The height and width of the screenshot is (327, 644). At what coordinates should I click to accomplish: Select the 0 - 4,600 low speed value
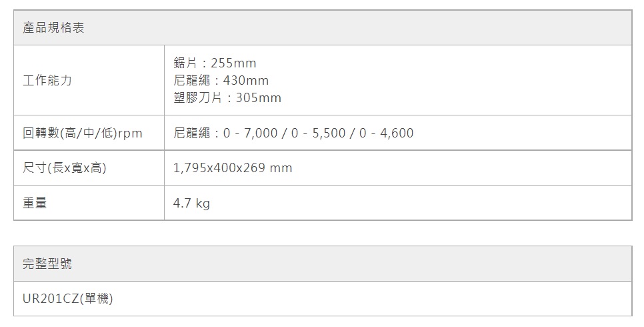coord(387,133)
